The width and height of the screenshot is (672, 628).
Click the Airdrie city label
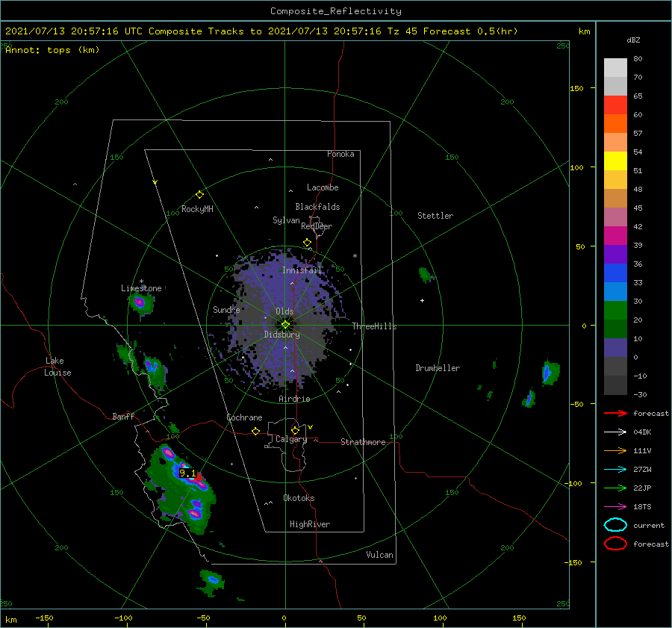294,399
